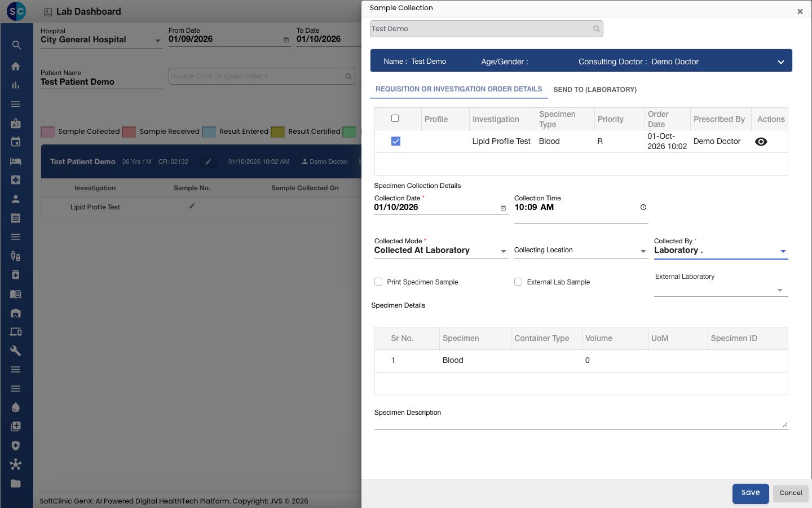Uncheck the Lipid Profile Test row checkbox

[396, 141]
